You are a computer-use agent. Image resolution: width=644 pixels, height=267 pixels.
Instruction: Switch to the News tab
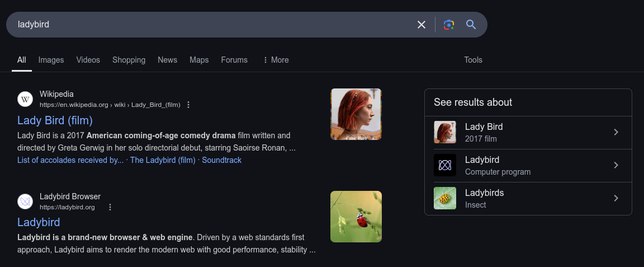click(167, 60)
